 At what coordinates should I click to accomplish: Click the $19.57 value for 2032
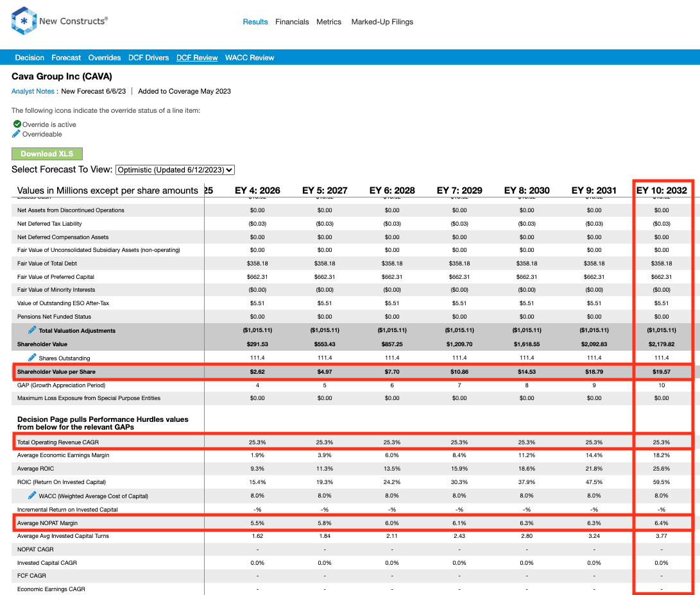coord(662,371)
